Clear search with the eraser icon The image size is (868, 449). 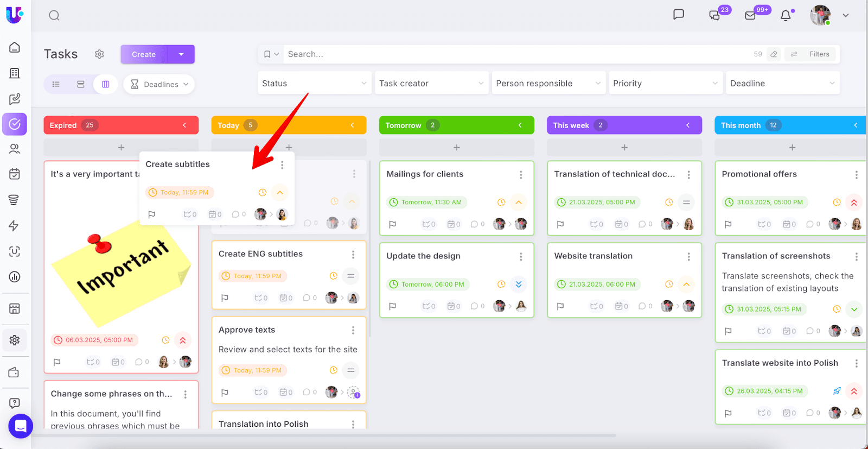coord(774,54)
